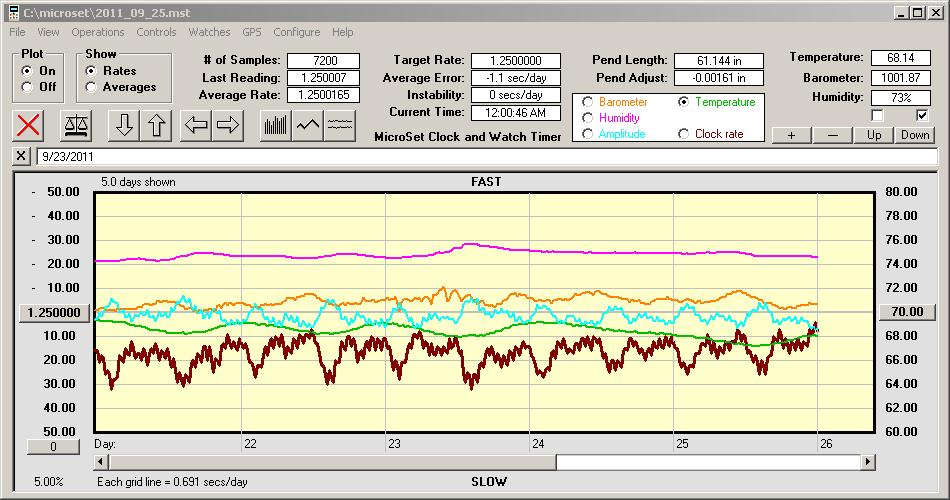Select the Temperature trace radio button
The image size is (950, 500).
tap(683, 102)
